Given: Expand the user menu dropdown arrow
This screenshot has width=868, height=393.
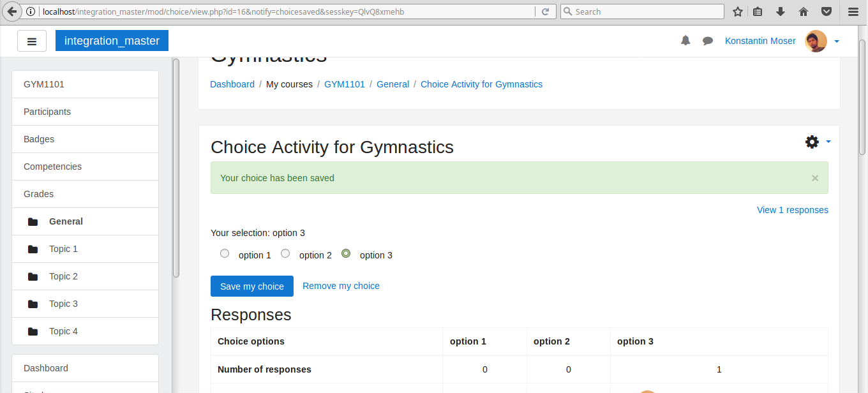Looking at the screenshot, I should click(837, 41).
